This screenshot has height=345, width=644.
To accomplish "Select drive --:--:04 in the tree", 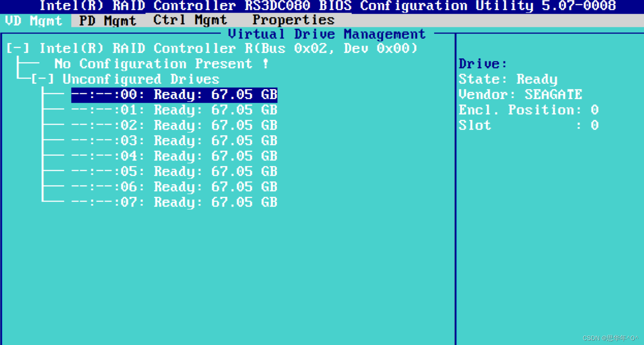I will pyautogui.click(x=175, y=156).
